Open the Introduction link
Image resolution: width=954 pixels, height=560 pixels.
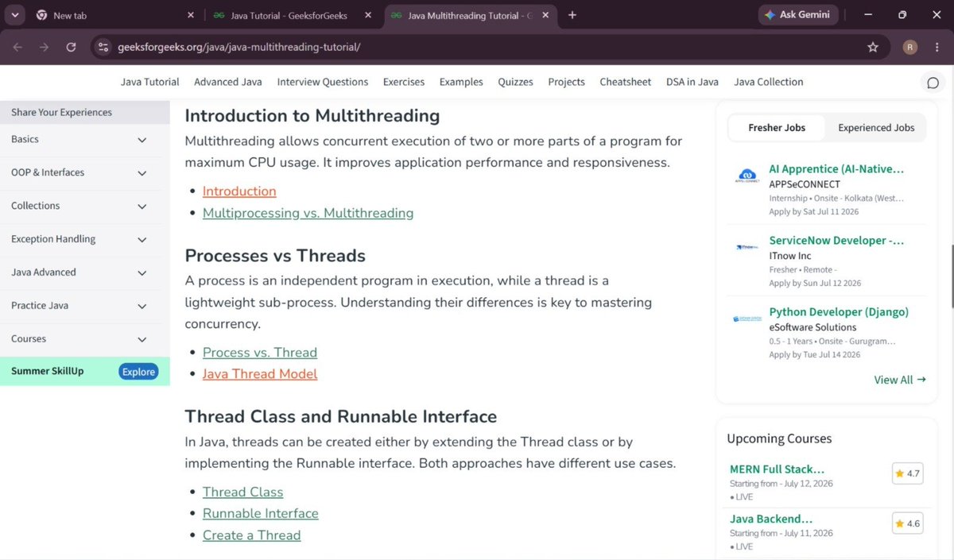pyautogui.click(x=239, y=191)
